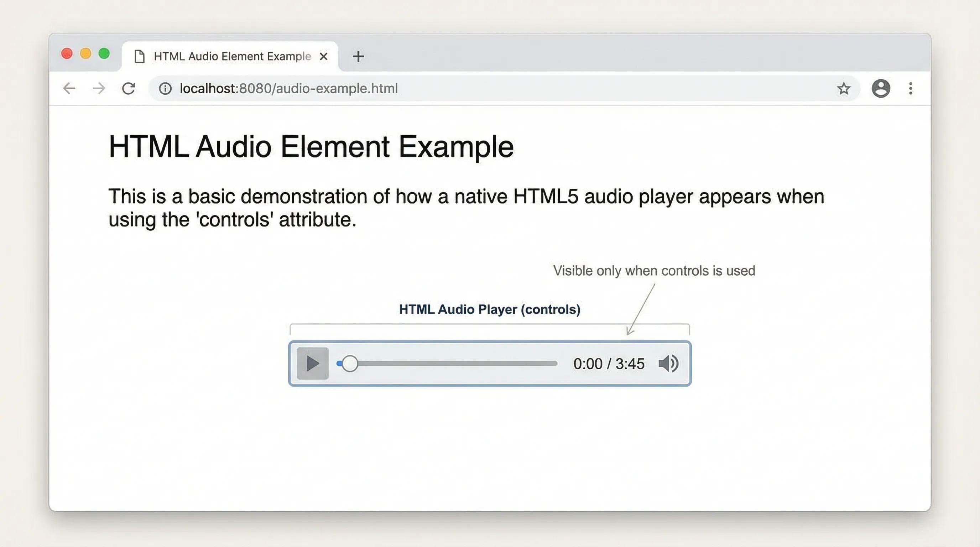
Task: Close the HTML Audio Element Example tab
Action: tap(323, 56)
